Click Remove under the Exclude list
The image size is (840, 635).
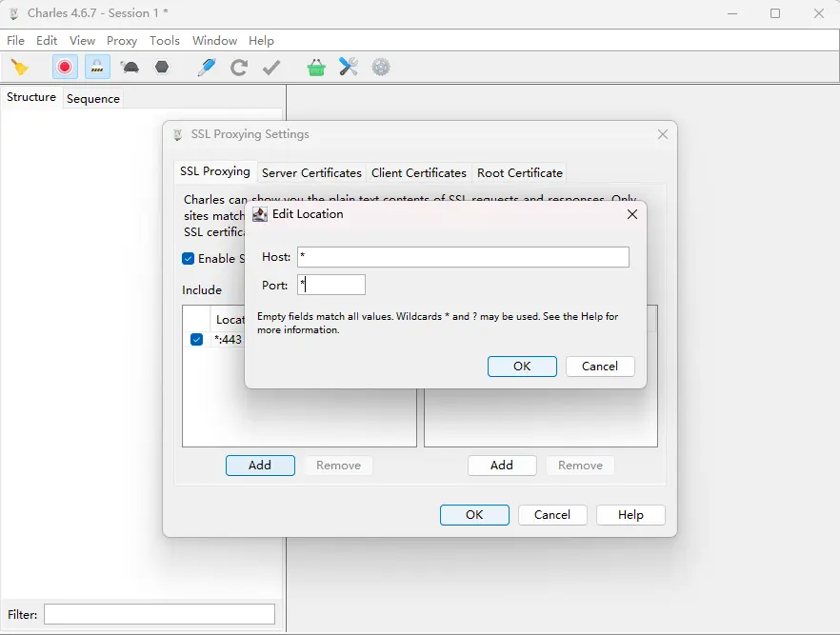580,466
